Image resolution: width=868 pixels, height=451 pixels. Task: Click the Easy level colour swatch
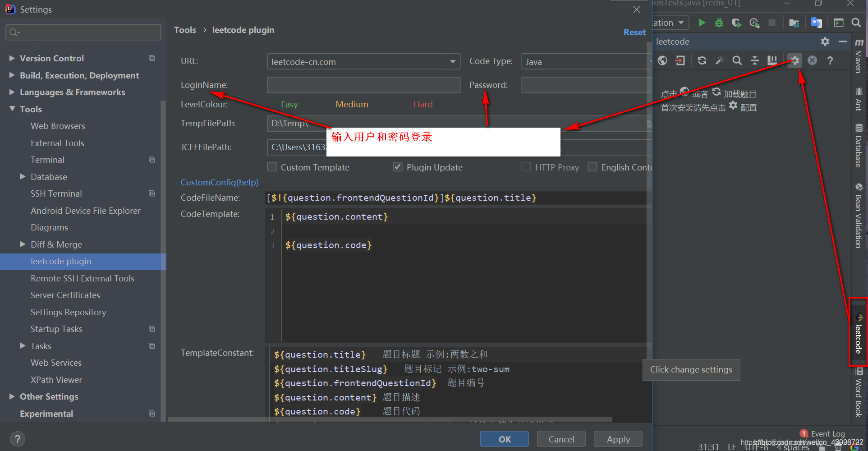point(289,104)
